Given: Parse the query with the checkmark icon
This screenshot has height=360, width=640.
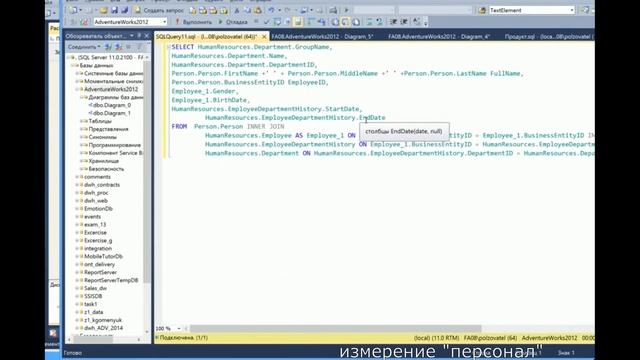Looking at the screenshot, I should 267,22.
